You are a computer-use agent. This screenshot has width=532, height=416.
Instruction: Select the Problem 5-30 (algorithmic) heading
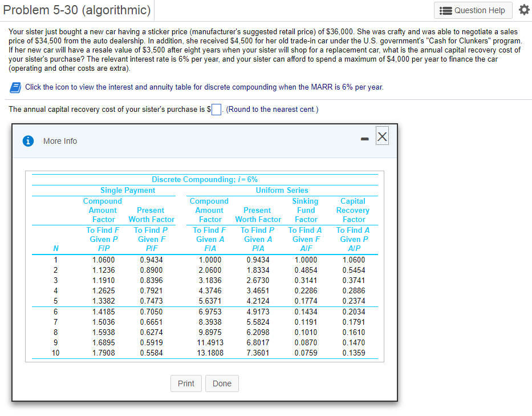click(77, 10)
